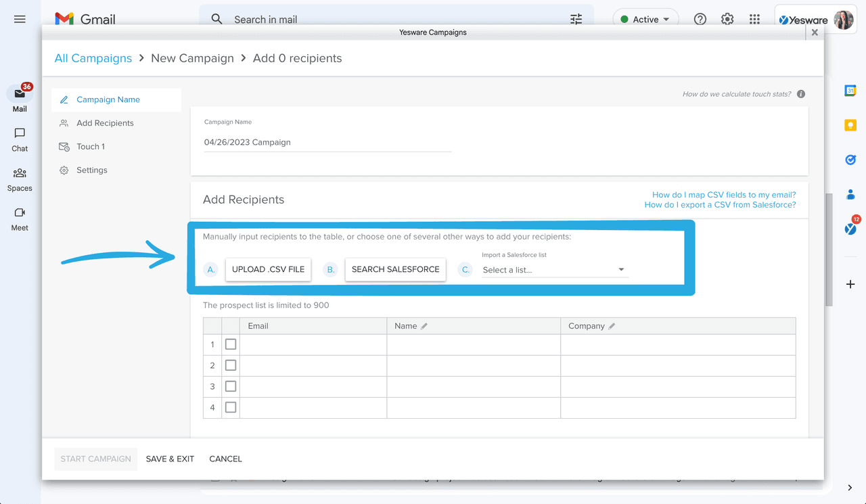Open search options via the sliders icon
Viewport: 866px width, 504px height.
point(576,19)
